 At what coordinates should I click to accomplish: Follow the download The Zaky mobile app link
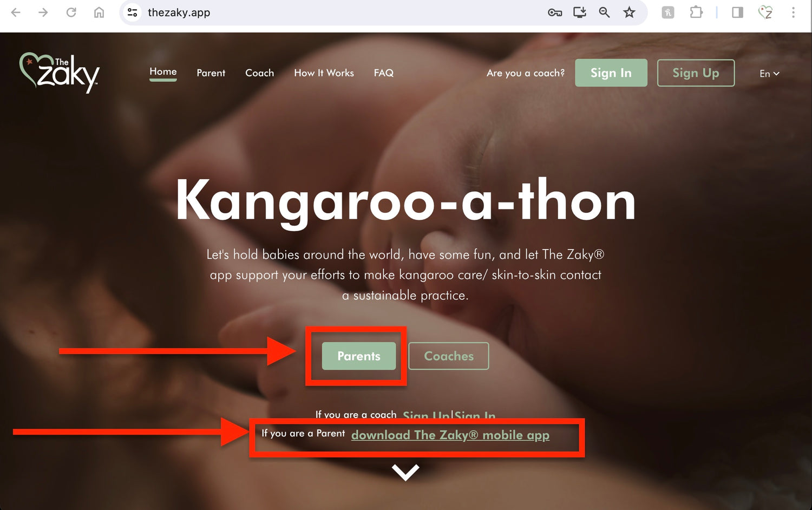click(450, 435)
